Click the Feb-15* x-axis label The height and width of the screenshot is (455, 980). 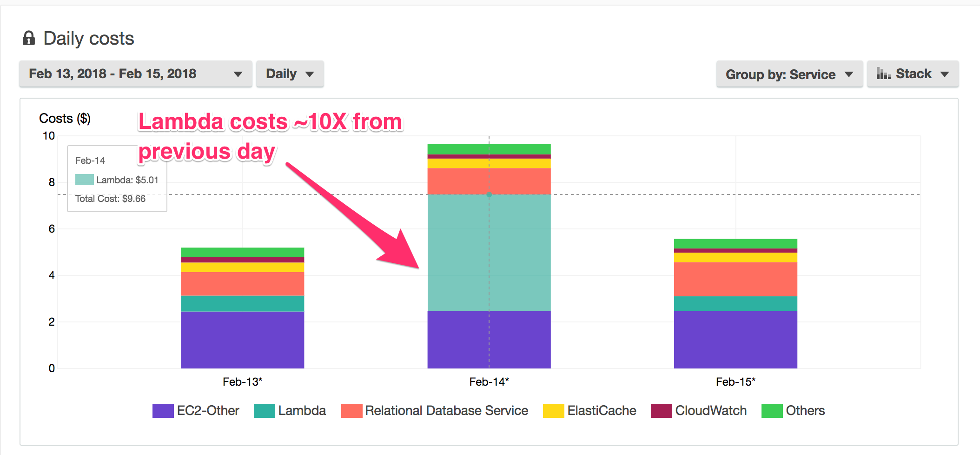point(735,382)
